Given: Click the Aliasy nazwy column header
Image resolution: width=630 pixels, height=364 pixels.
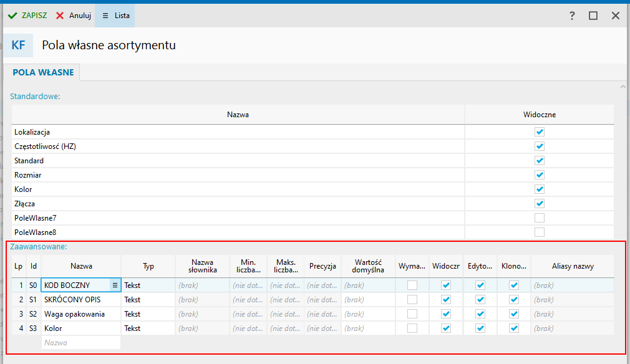Looking at the screenshot, I should coord(573,266).
